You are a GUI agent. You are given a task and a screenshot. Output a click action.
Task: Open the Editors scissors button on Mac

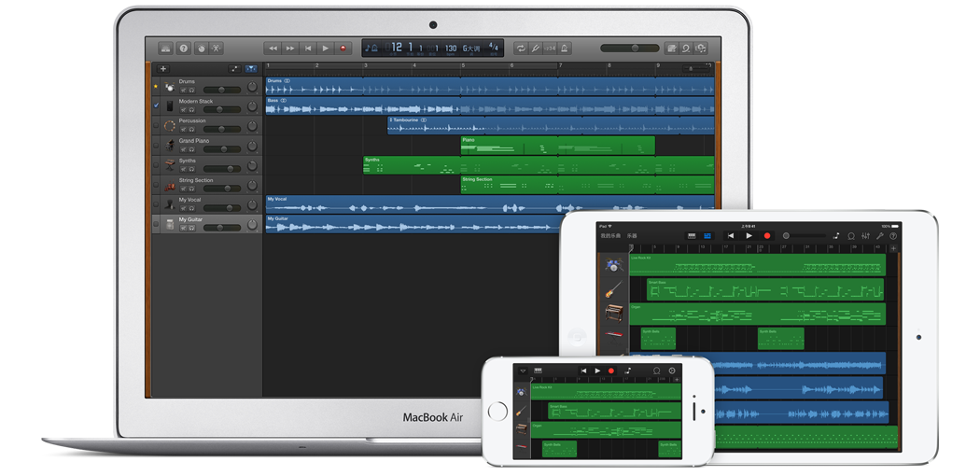tap(217, 49)
